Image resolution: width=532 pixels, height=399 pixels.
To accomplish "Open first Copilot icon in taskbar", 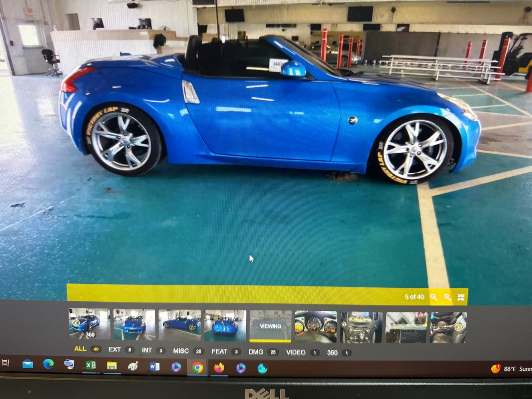I will tap(176, 367).
